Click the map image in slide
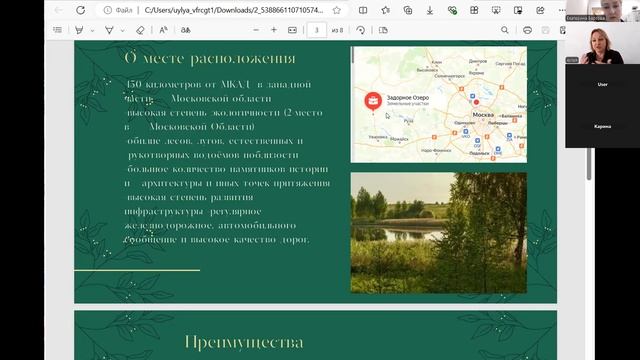640x360 pixels. point(439,104)
